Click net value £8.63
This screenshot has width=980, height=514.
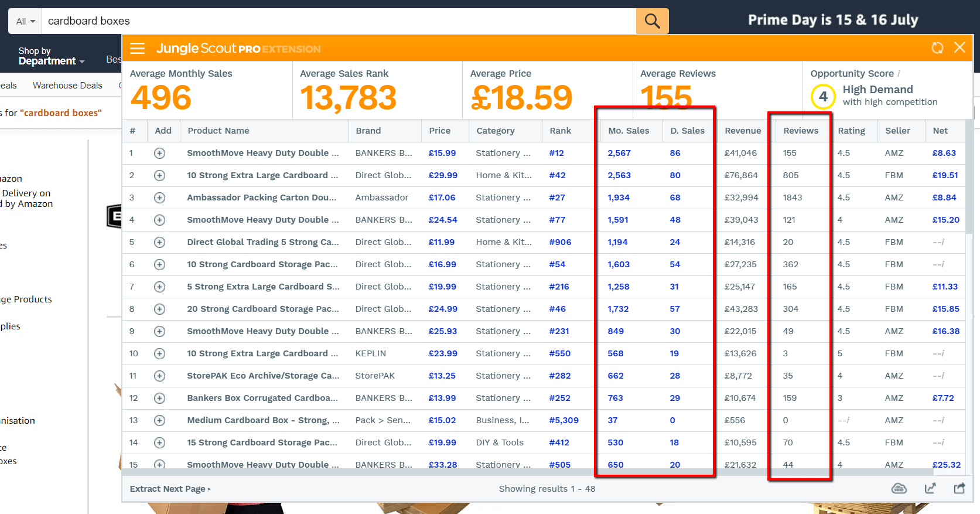944,153
